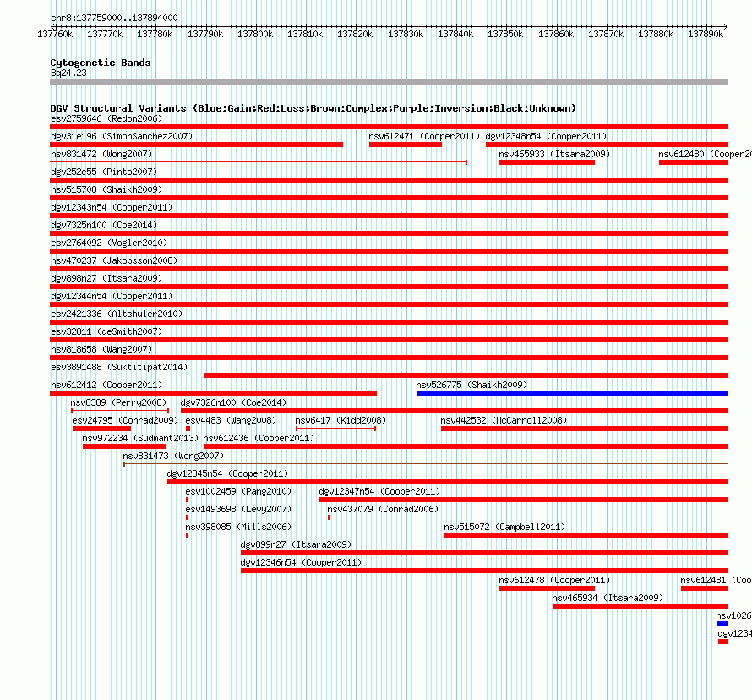The width and height of the screenshot is (752, 700).
Task: Select the nsv612471 (Cooper2011) variant label
Action: click(424, 136)
